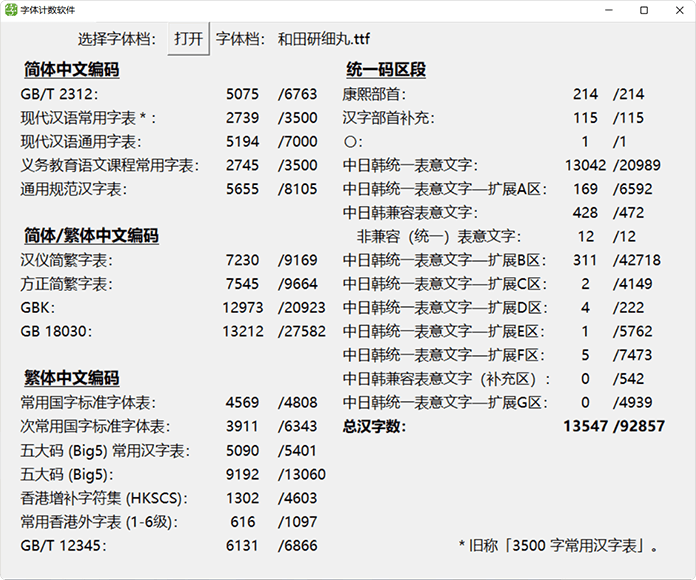Click the GB/T 2312 count 5075
696x580 pixels.
(242, 94)
